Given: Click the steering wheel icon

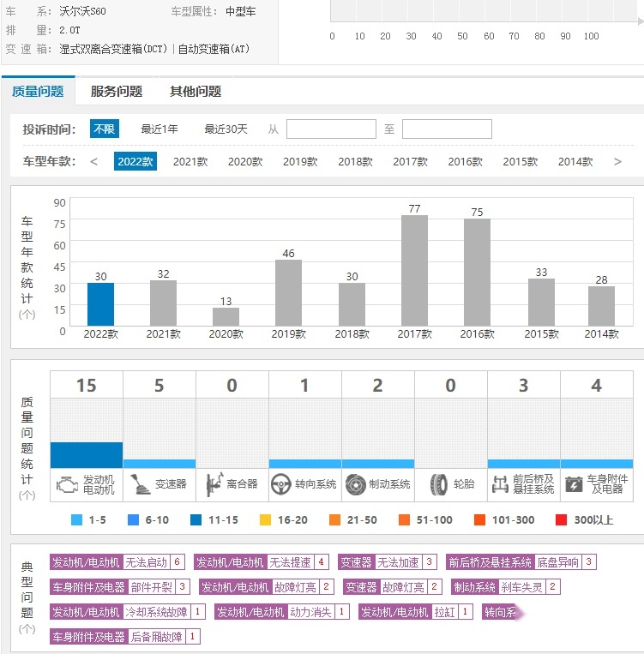Looking at the screenshot, I should coord(281,484).
